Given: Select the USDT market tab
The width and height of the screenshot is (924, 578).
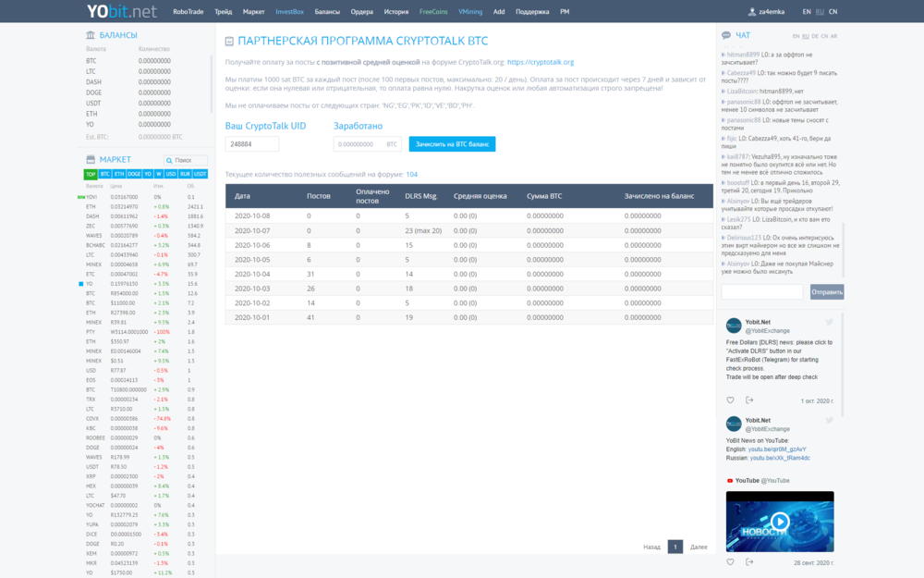Looking at the screenshot, I should pos(201,174).
